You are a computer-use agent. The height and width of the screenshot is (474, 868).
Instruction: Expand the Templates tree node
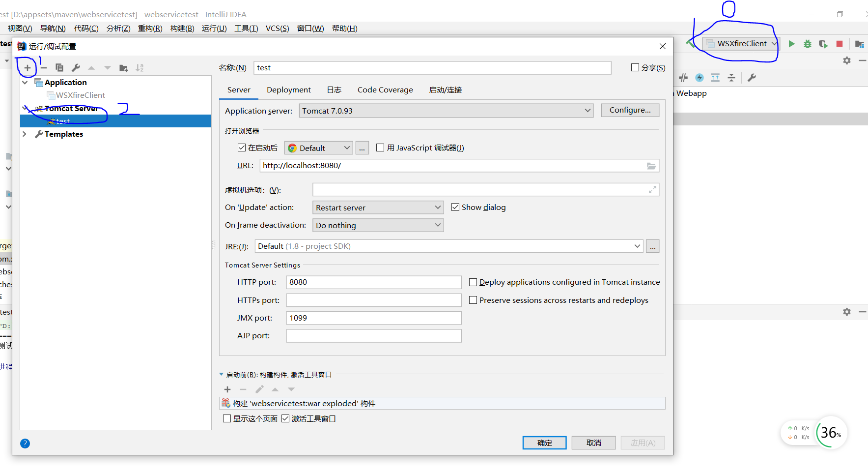(x=25, y=134)
